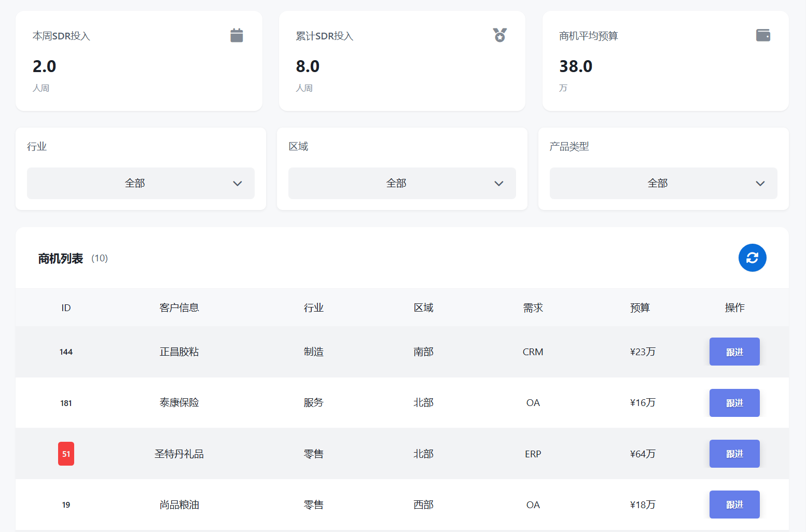Click the 操作 column header

point(734,307)
